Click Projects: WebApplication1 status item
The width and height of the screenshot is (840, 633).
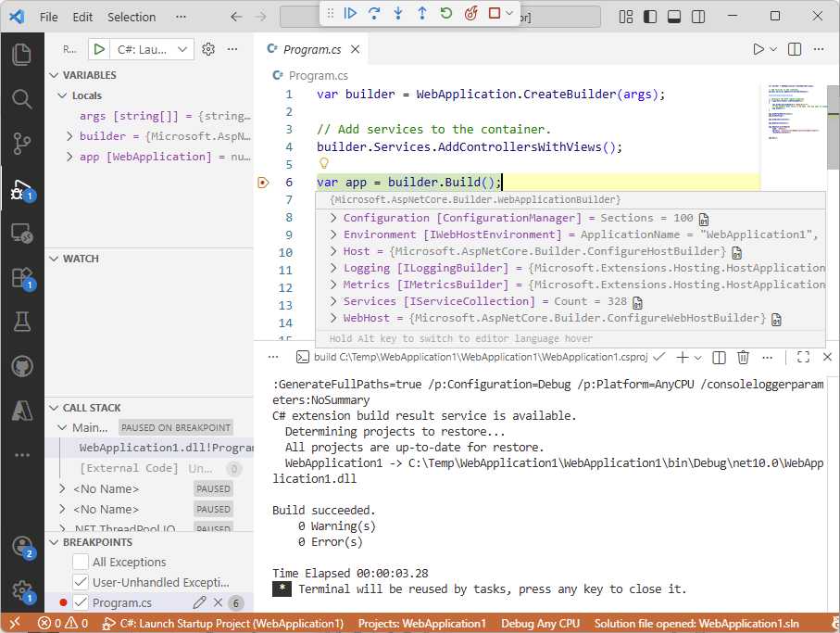pyautogui.click(x=422, y=624)
